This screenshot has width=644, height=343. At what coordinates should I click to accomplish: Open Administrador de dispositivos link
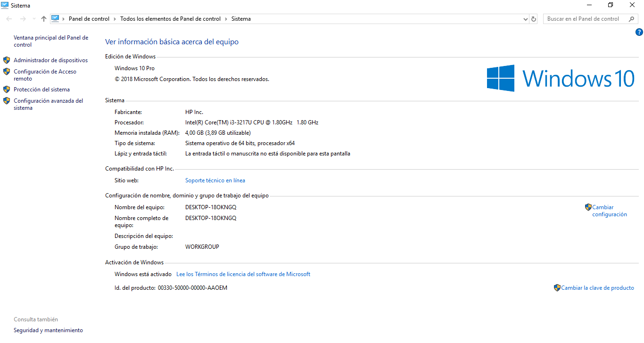(50, 60)
